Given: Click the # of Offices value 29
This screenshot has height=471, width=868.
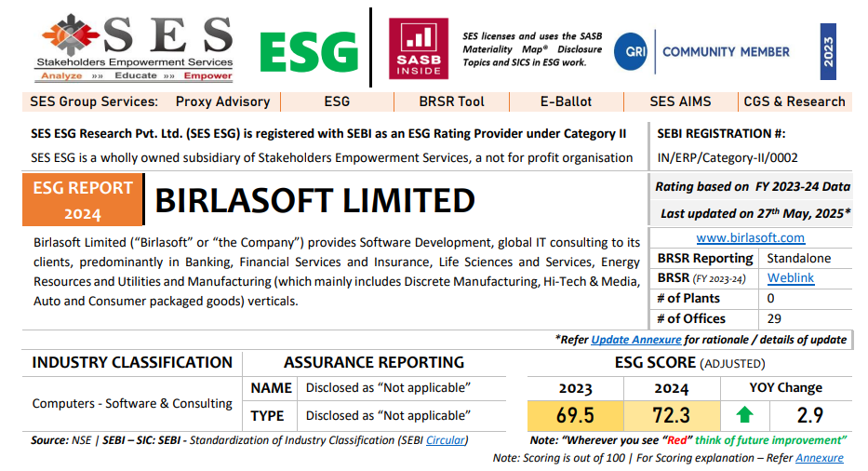Looking at the screenshot, I should coord(774,318).
